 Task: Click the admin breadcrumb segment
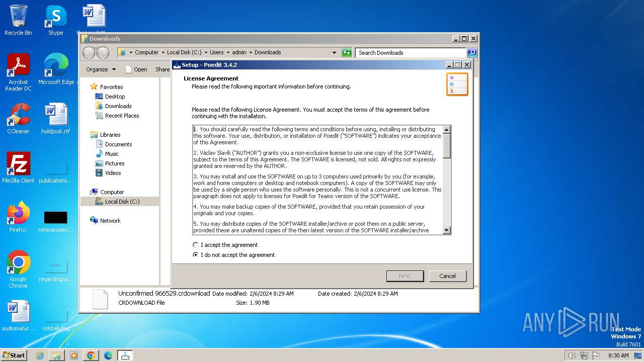pos(239,52)
